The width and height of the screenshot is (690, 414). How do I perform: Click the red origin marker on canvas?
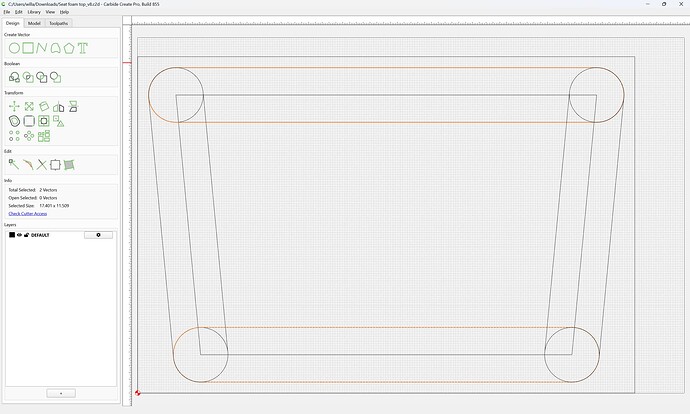tap(138, 393)
